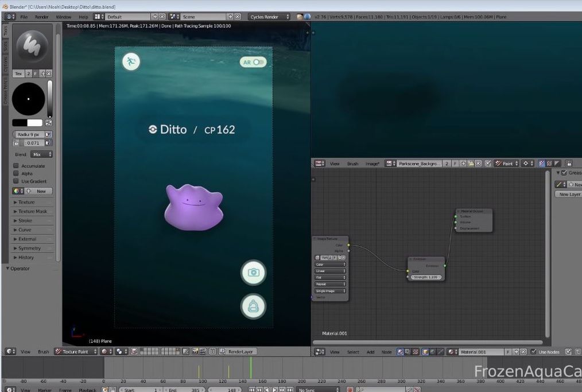
Task: Click the brush Strength 0.071 field
Action: click(32, 143)
